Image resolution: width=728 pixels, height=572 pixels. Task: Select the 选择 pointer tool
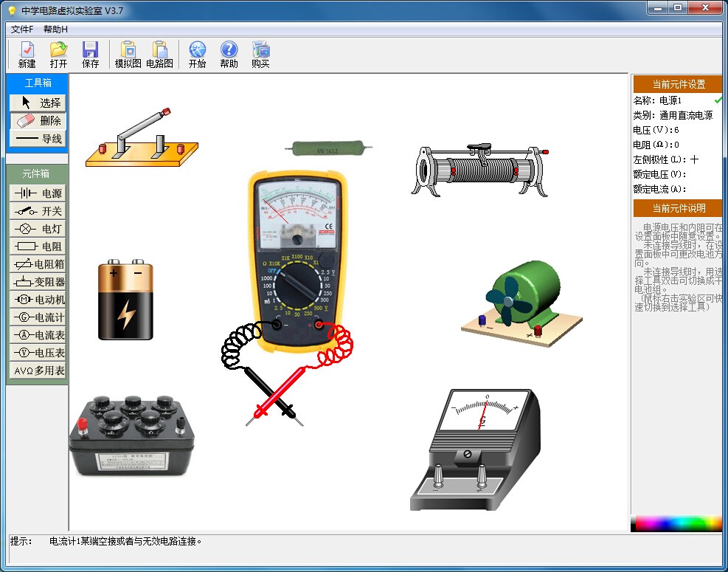[38, 103]
